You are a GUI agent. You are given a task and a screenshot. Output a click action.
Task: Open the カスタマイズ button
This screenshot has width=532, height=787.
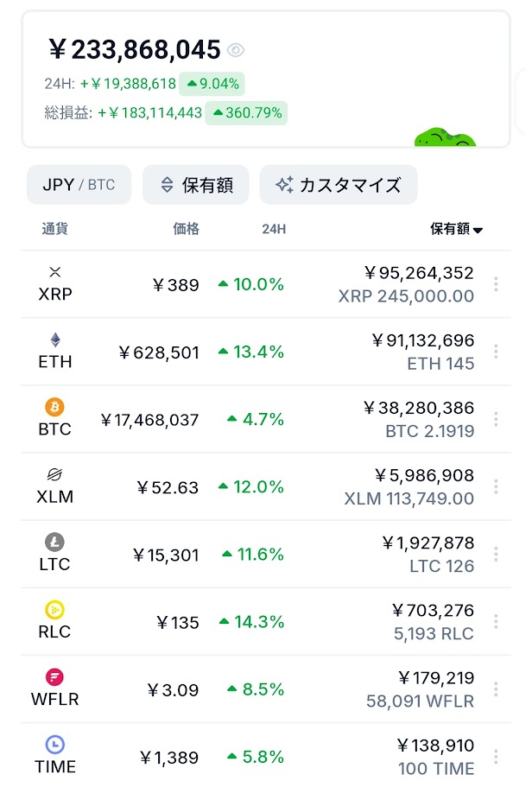338,185
